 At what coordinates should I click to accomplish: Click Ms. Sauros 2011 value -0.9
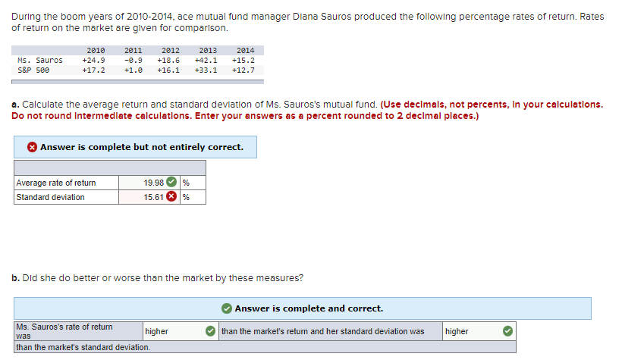click(133, 61)
